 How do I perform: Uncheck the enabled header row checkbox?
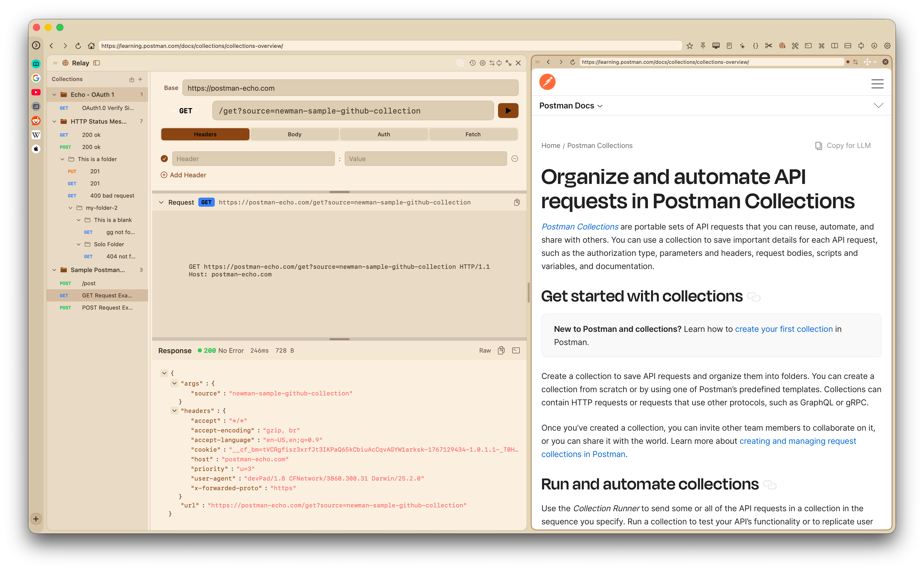[x=164, y=159]
